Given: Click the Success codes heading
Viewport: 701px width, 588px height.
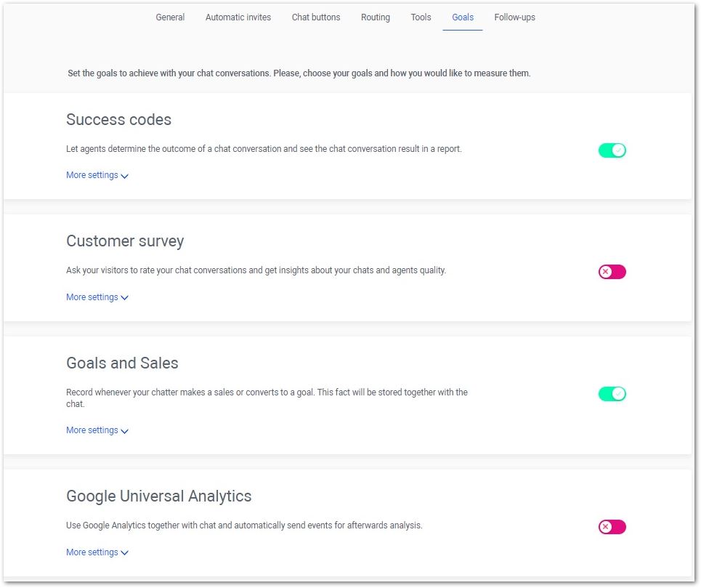Looking at the screenshot, I should point(118,120).
